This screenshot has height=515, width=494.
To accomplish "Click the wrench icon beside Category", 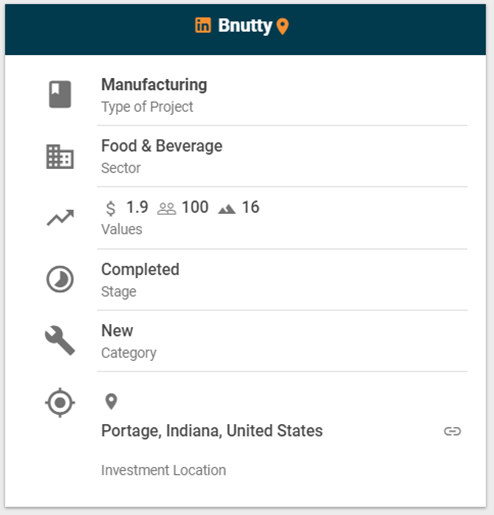I will (60, 340).
